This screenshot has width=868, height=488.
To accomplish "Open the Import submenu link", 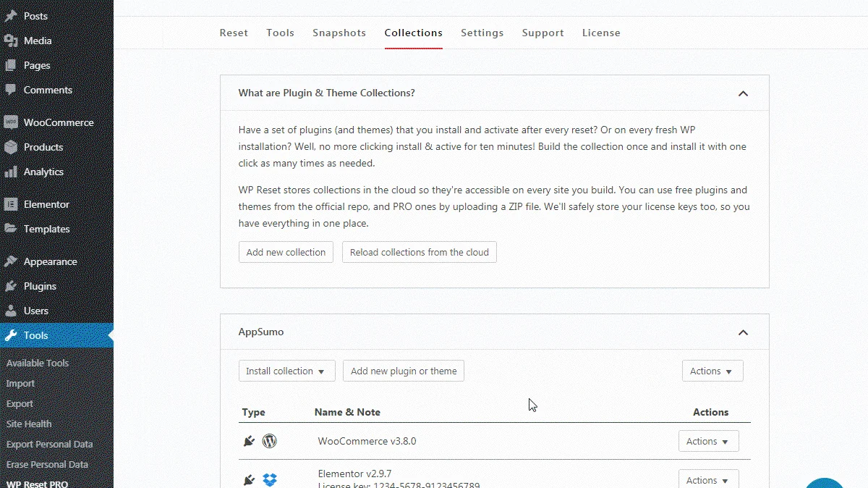I will (20, 383).
